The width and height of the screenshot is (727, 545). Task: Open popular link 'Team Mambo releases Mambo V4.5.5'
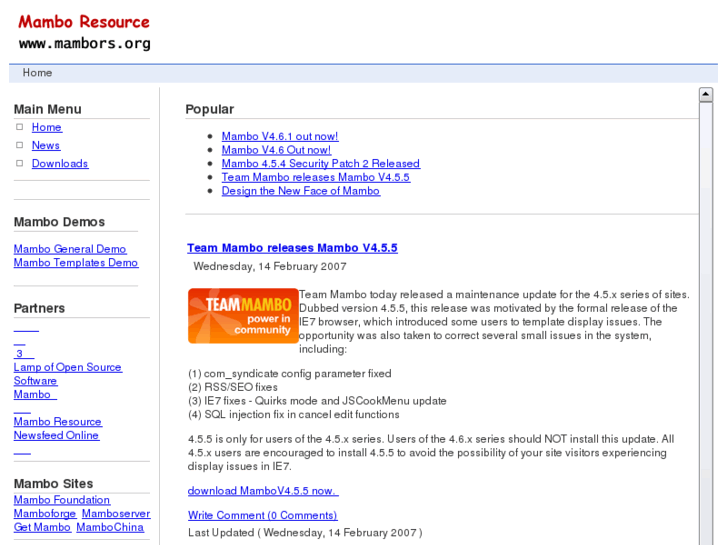pyautogui.click(x=316, y=177)
